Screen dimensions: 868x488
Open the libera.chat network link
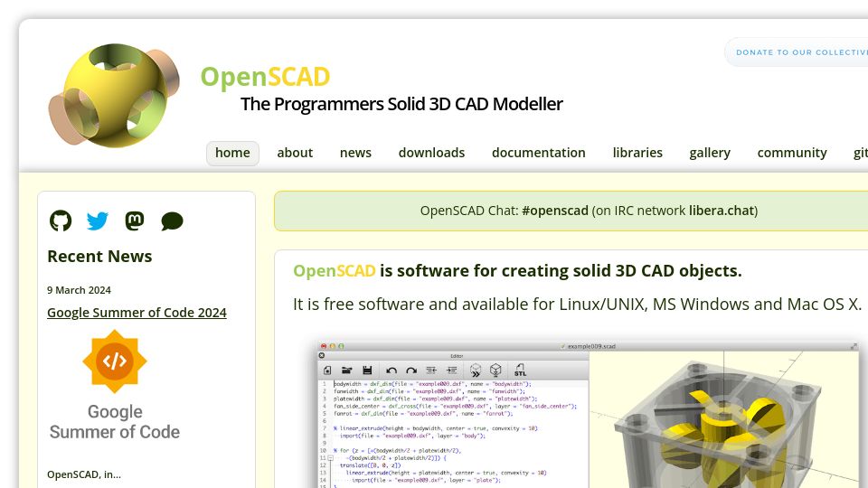click(x=722, y=211)
